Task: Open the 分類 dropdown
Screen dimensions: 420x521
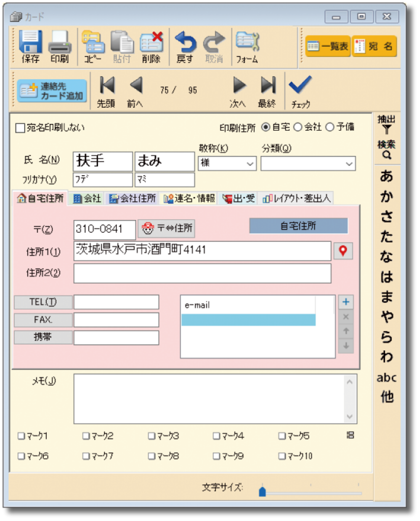Action: tap(350, 163)
